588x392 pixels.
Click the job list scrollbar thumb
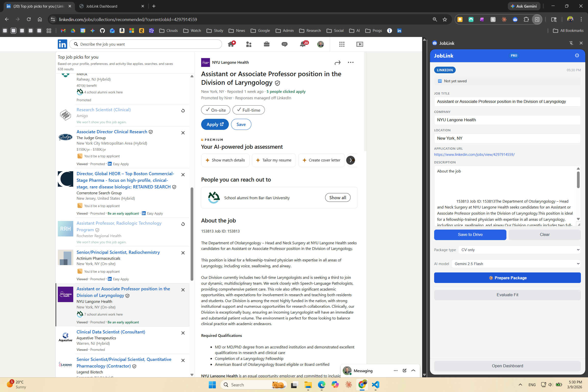192,234
